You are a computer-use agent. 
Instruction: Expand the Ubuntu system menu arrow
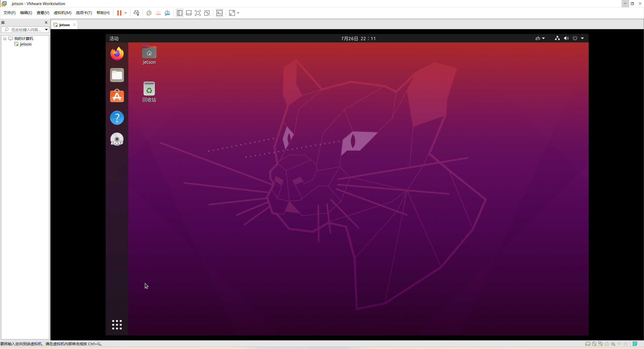(582, 38)
